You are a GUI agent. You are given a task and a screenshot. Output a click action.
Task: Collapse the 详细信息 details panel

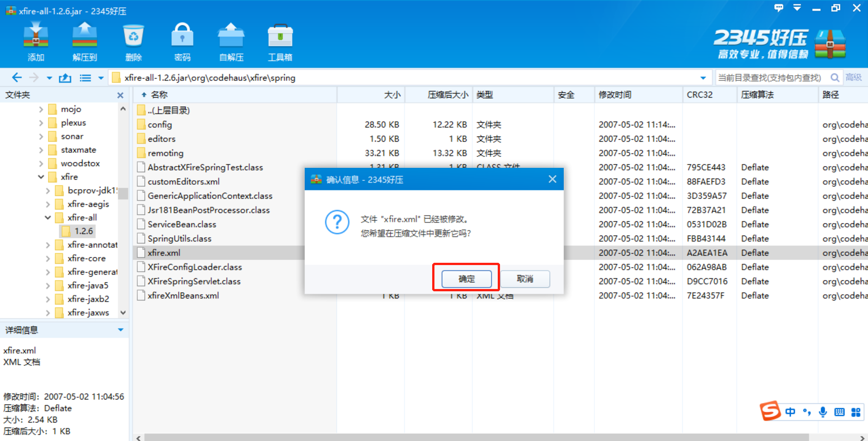point(120,330)
